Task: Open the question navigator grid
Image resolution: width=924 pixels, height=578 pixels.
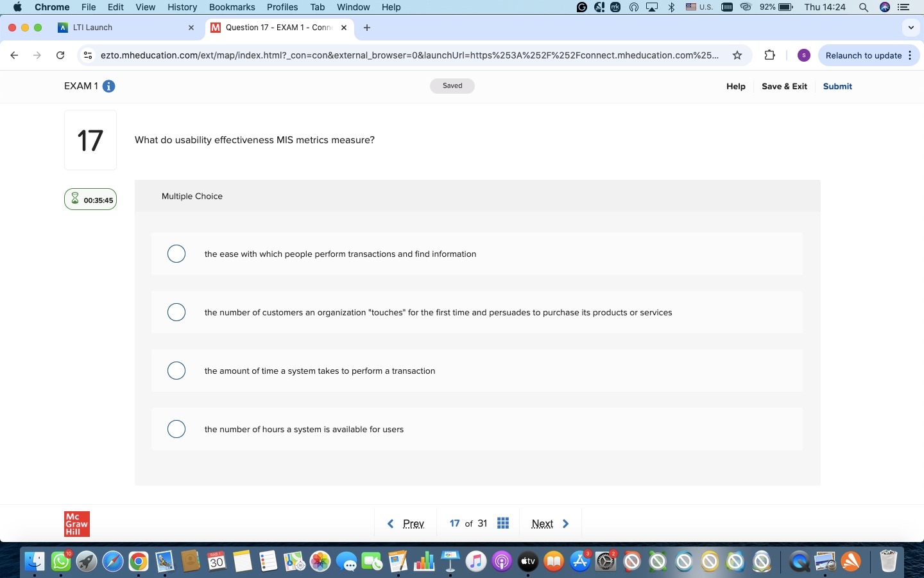Action: pos(502,523)
